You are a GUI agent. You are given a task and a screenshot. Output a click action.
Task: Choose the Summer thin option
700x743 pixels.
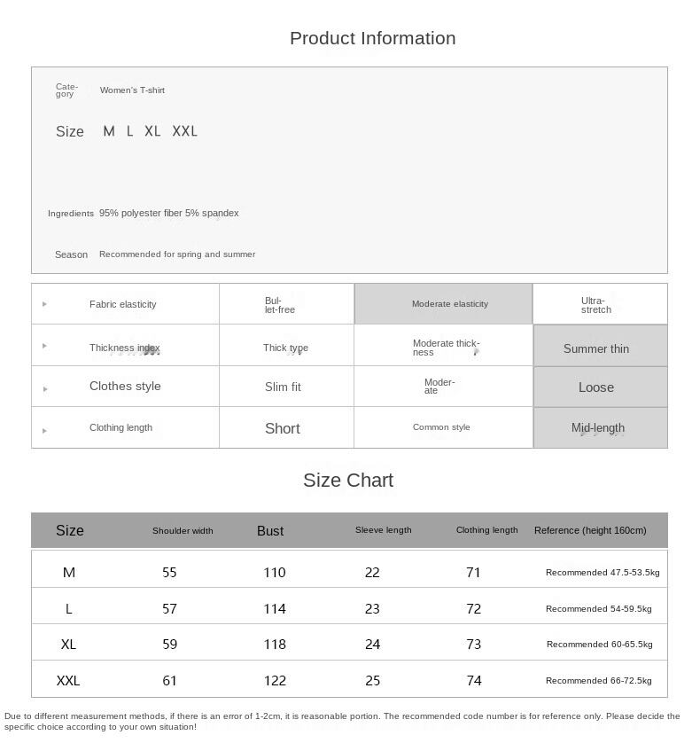tap(596, 348)
